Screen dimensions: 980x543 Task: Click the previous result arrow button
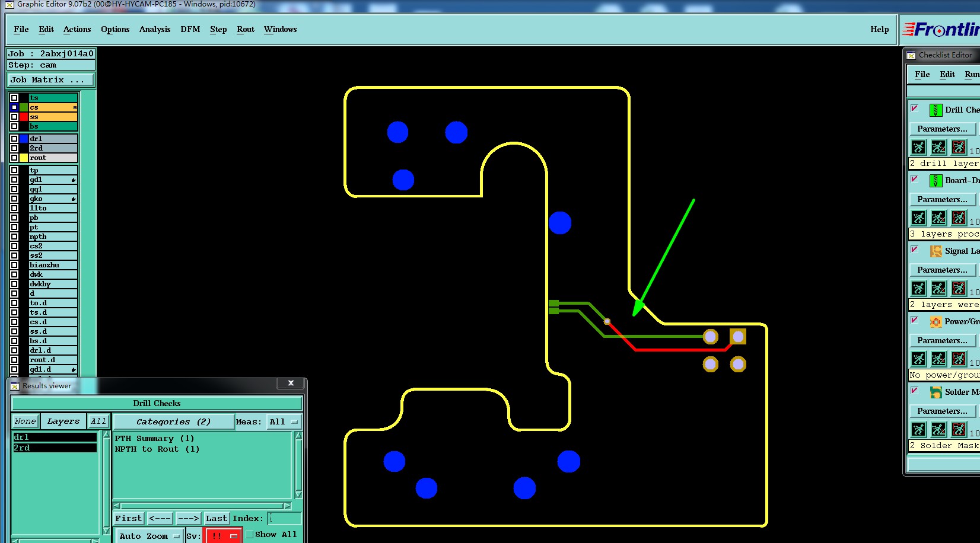pyautogui.click(x=160, y=518)
